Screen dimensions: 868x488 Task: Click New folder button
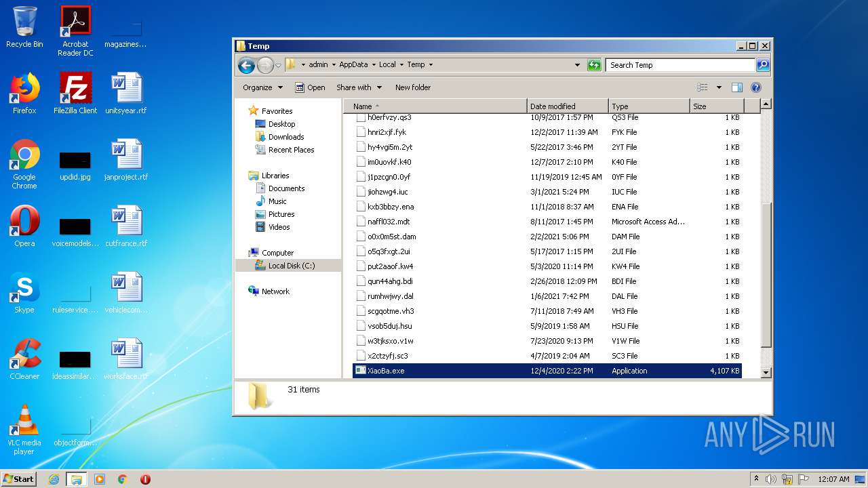pyautogui.click(x=413, y=87)
